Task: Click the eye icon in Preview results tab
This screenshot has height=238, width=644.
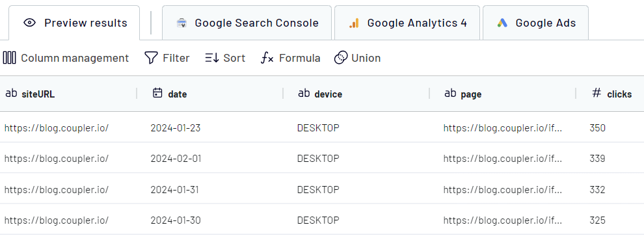Action: (29, 23)
